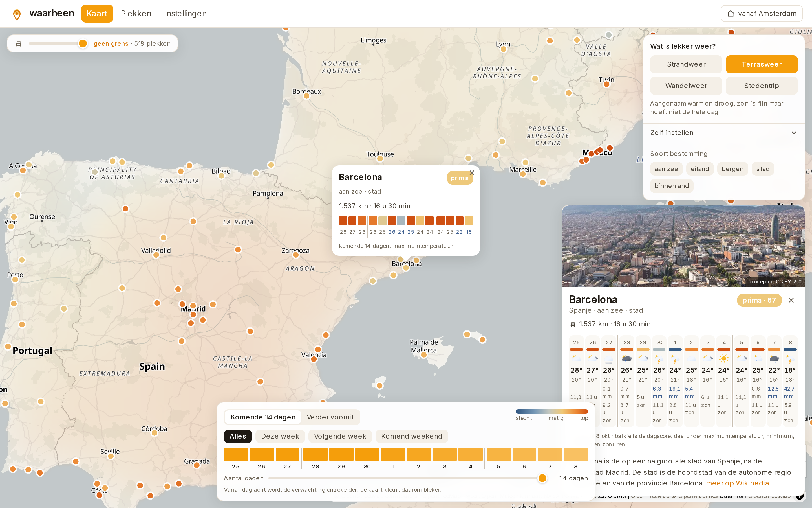The height and width of the screenshot is (508, 812).
Task: Click the Bilbao map marker
Action: [221, 176]
